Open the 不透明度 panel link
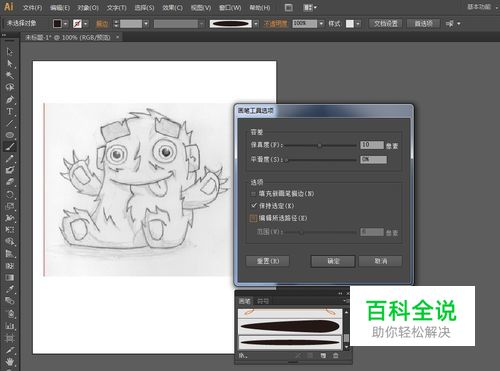 point(275,24)
